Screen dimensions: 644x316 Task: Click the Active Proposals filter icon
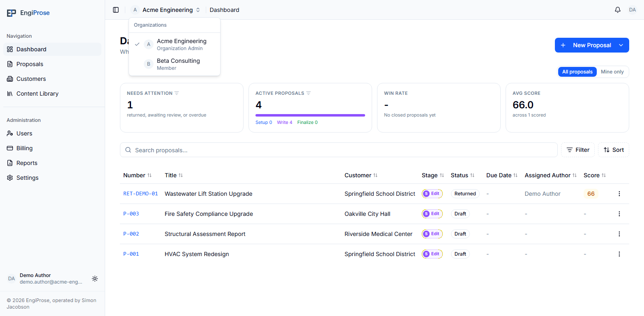308,93
